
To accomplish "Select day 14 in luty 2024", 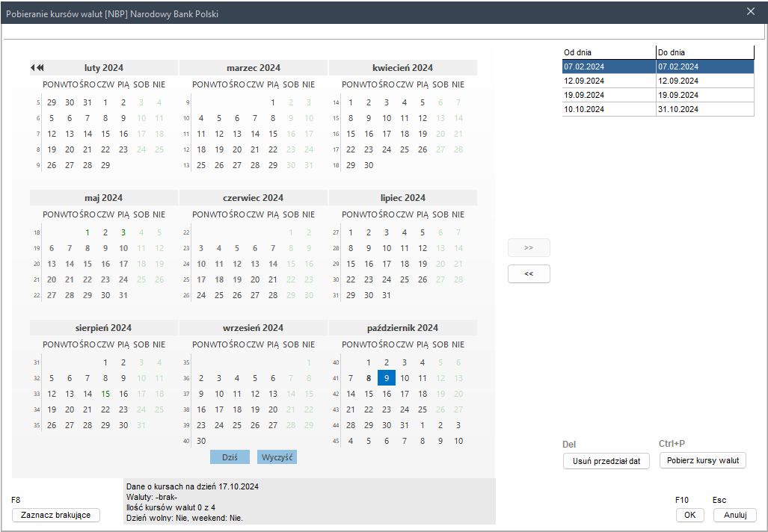I will click(87, 134).
